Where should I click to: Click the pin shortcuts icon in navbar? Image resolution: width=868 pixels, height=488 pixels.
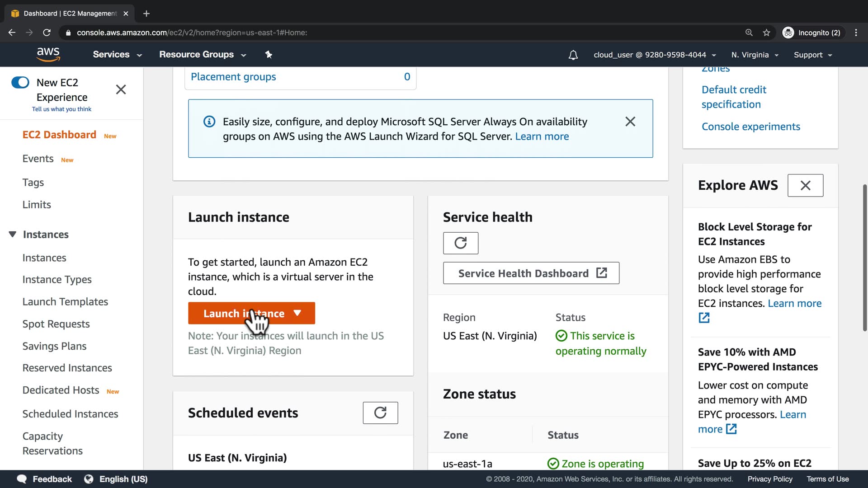point(269,55)
